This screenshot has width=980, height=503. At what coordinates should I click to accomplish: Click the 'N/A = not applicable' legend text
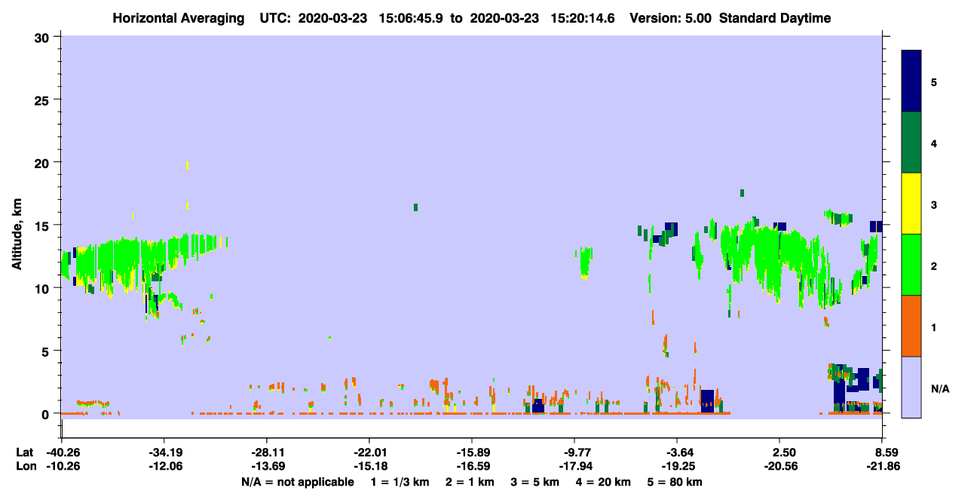[x=297, y=482]
